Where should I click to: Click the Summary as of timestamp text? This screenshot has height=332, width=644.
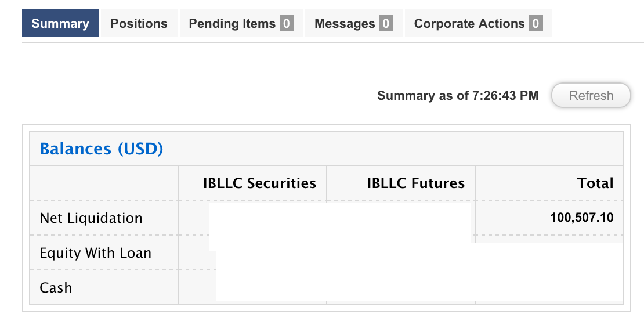pos(457,96)
